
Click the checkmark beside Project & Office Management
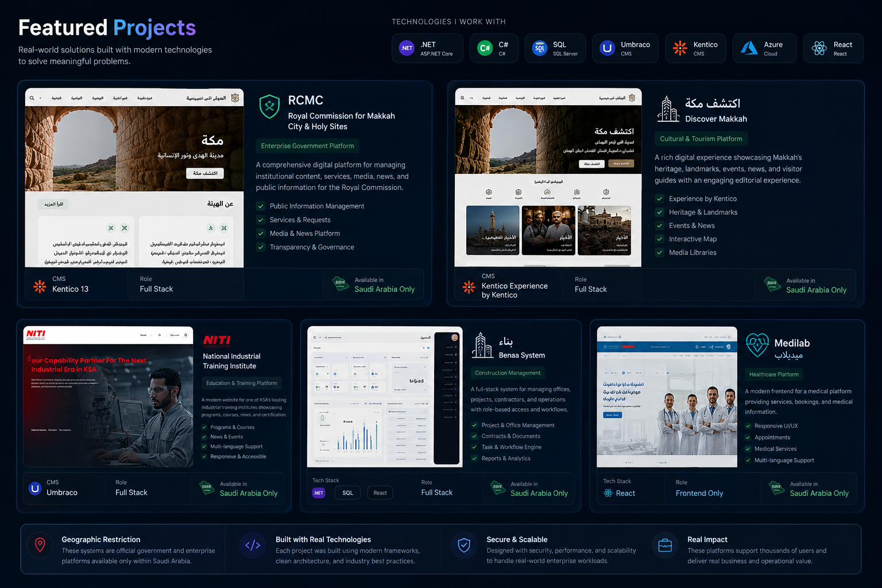point(474,425)
